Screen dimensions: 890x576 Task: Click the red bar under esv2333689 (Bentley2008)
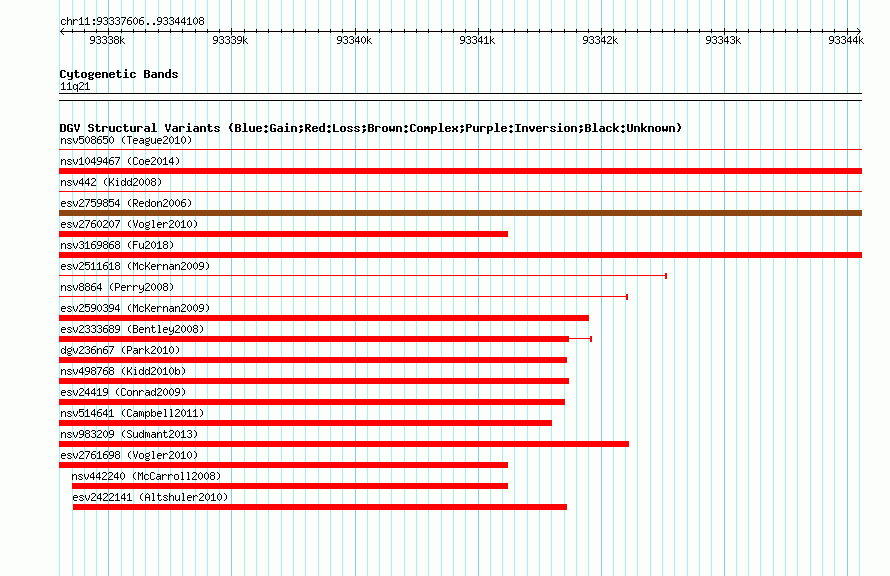[x=314, y=339]
